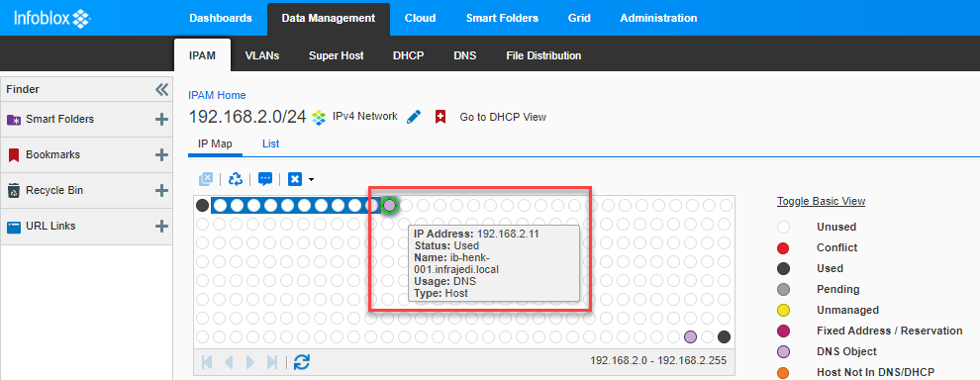Switch to DHCP sub-tab
Viewport: 980px width, 380px height.
[408, 55]
